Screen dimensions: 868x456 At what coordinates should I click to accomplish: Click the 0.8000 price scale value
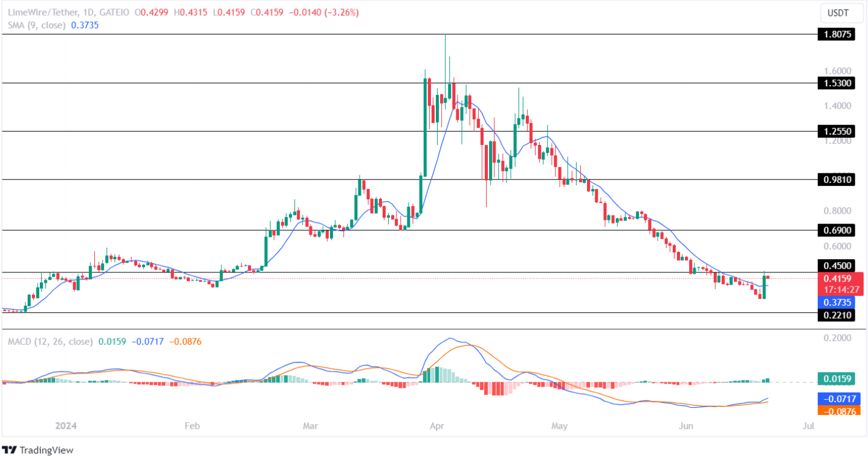click(x=838, y=211)
